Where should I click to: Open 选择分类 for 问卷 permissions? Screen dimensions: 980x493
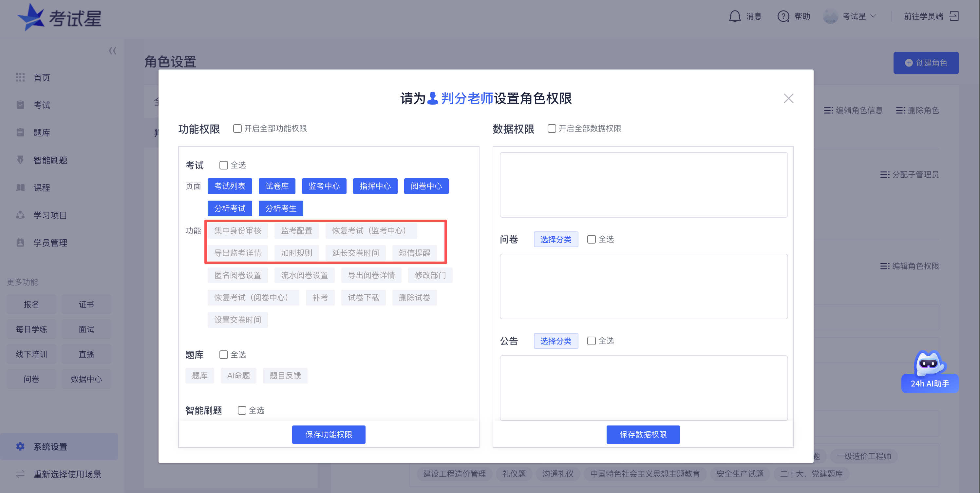point(556,239)
